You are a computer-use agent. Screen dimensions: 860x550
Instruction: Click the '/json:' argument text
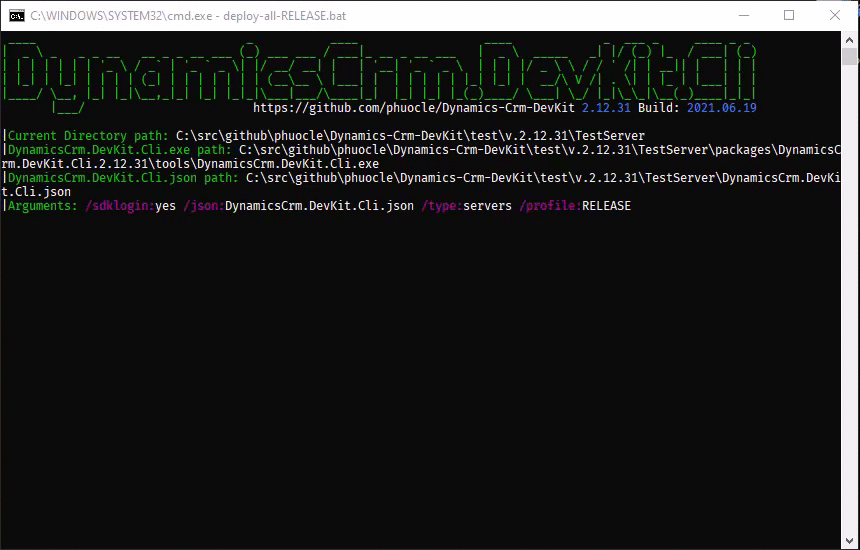(203, 206)
